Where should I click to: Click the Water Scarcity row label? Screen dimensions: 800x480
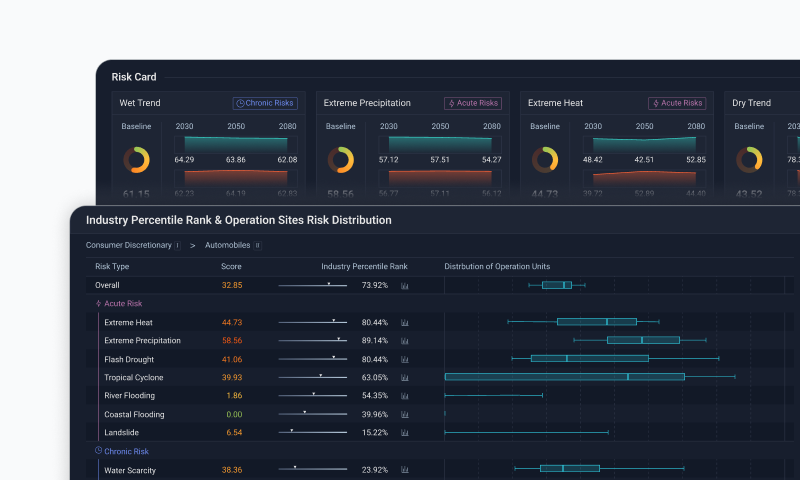point(130,470)
